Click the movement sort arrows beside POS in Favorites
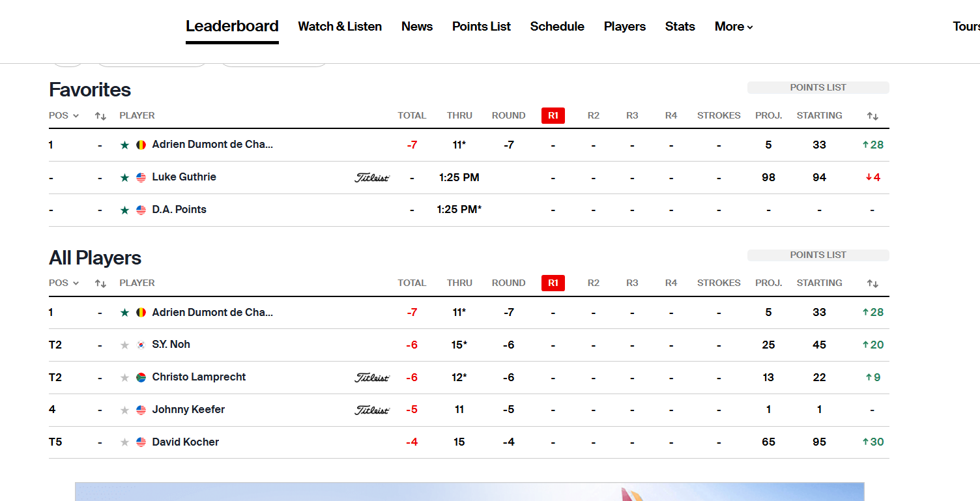 (x=100, y=116)
